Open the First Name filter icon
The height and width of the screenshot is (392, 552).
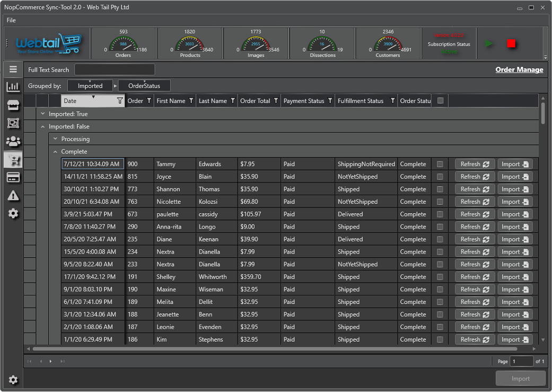191,101
